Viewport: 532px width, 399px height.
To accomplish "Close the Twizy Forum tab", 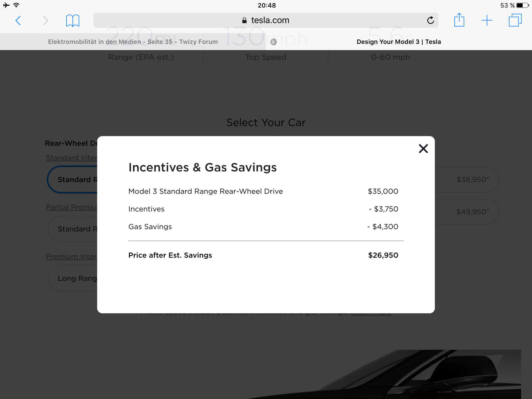I will click(x=273, y=42).
